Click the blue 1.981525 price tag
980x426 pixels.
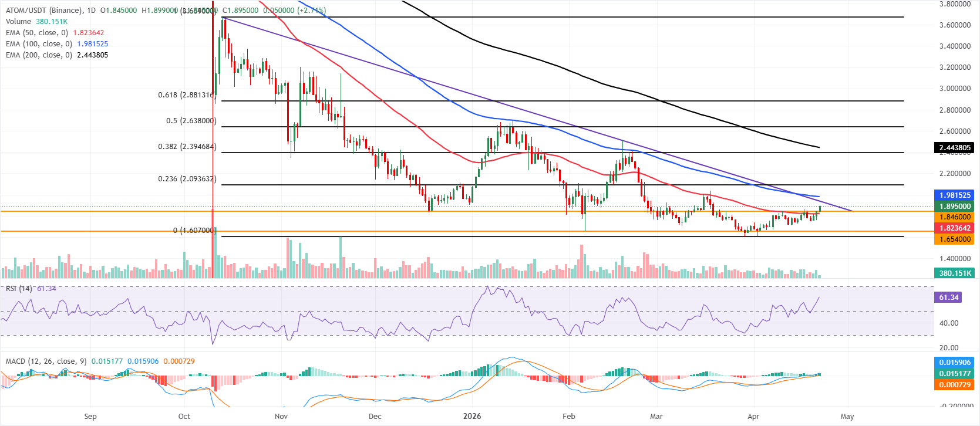pos(955,195)
